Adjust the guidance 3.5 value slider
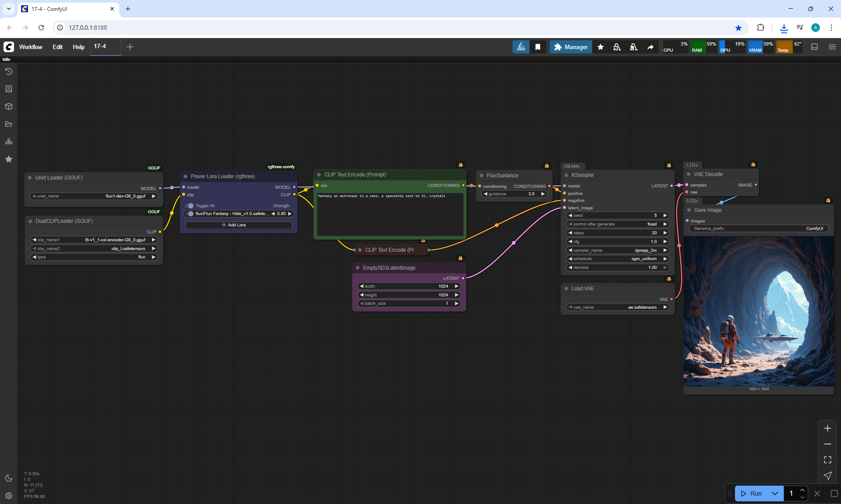Image resolution: width=841 pixels, height=504 pixels. click(x=514, y=194)
